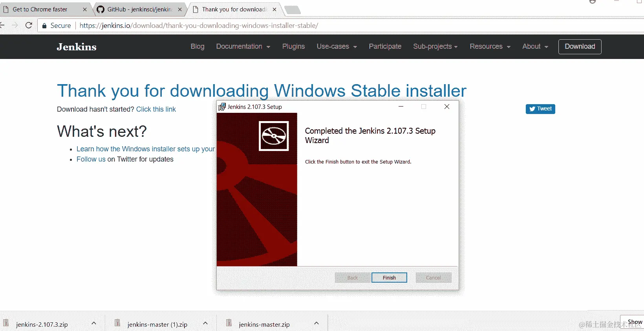Expand the Documentation dropdown

tap(243, 46)
